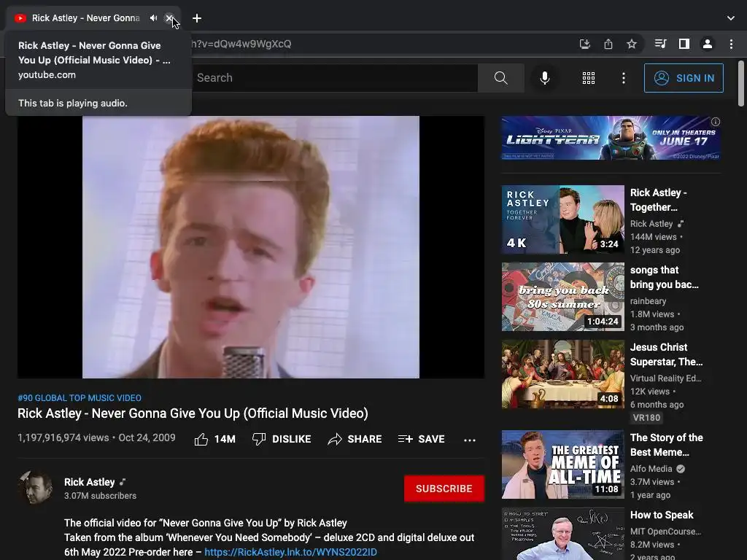Image resolution: width=747 pixels, height=560 pixels.
Task: Search with your voice microphone icon
Action: [x=544, y=77]
